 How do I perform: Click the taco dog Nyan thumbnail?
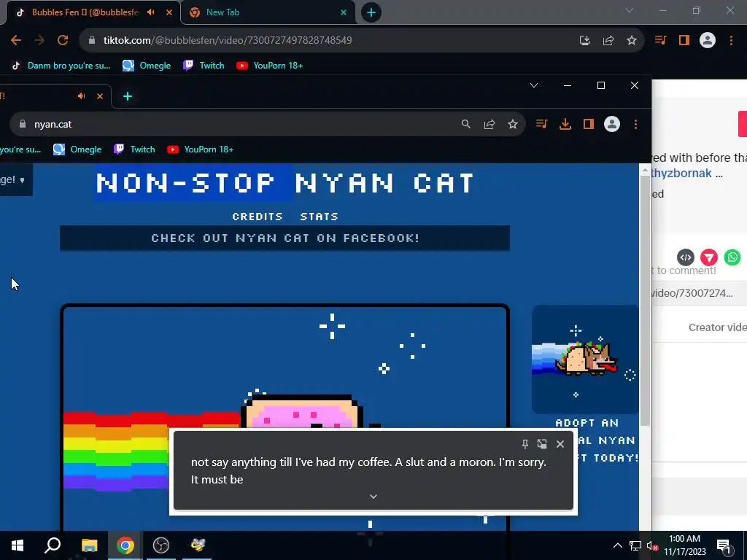[585, 359]
